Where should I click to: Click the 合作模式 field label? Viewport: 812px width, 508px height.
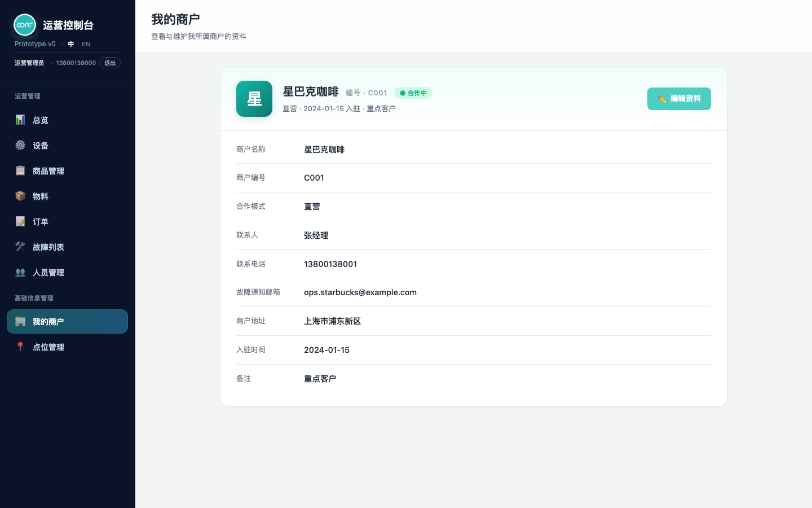[251, 206]
